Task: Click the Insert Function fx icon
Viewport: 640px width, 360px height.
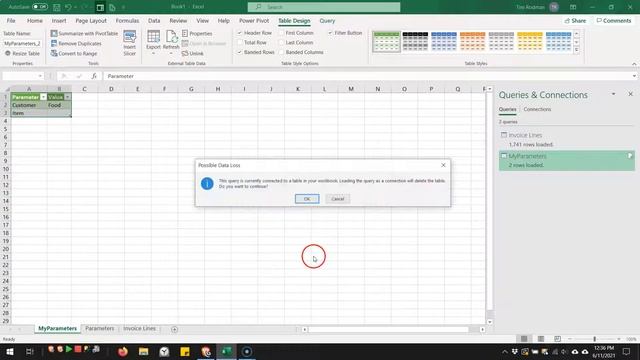Action: click(x=94, y=76)
